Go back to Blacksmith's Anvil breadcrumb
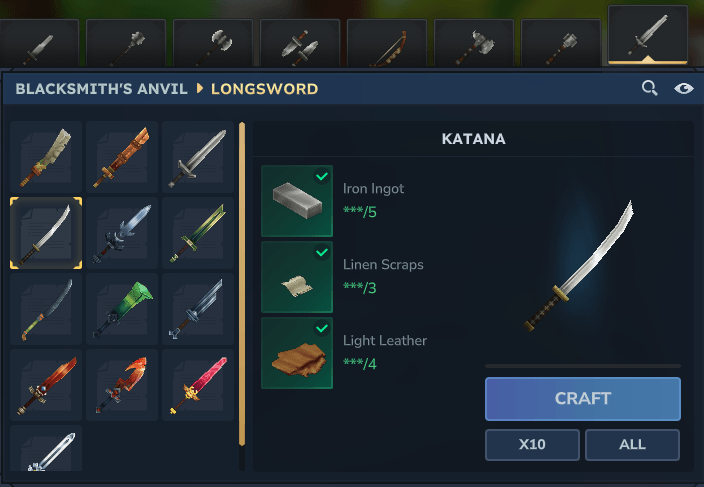This screenshot has height=487, width=704. coord(101,89)
